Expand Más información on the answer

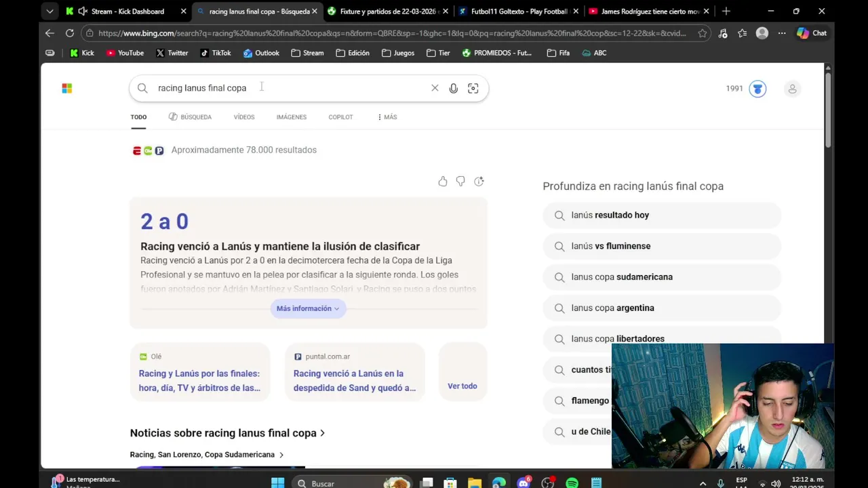[x=308, y=308]
